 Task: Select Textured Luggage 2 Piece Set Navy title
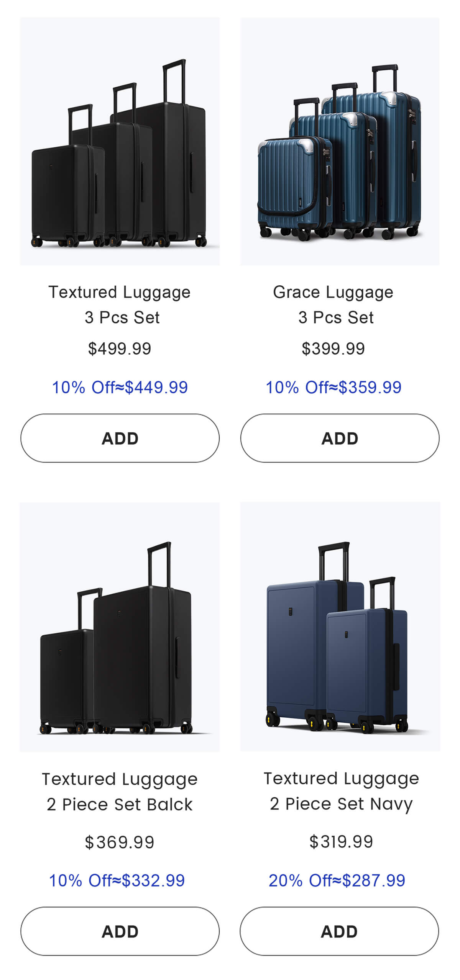[x=341, y=791]
